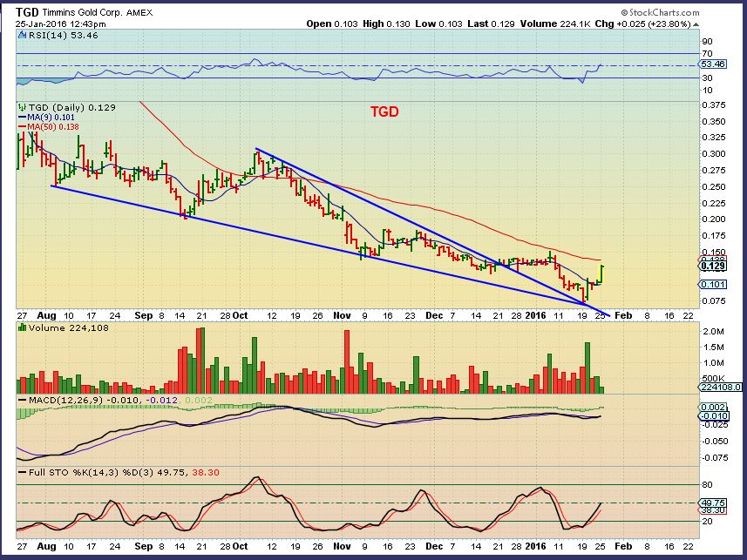Click the 0.129 last-price axis tag
747x560 pixels.
pos(713,266)
